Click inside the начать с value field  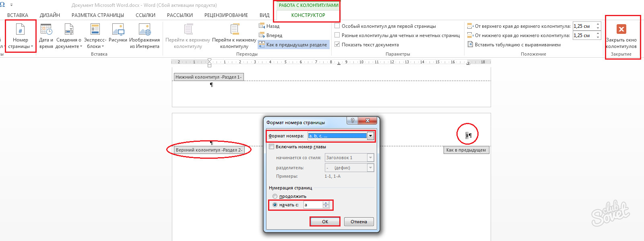[x=313, y=205]
